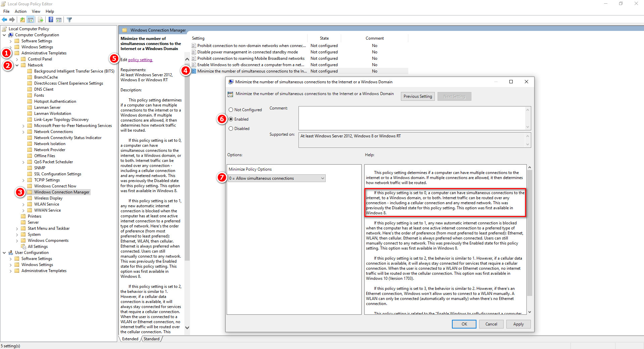Click the Export List toolbar icon
This screenshot has height=349, width=644.
pyautogui.click(x=40, y=20)
